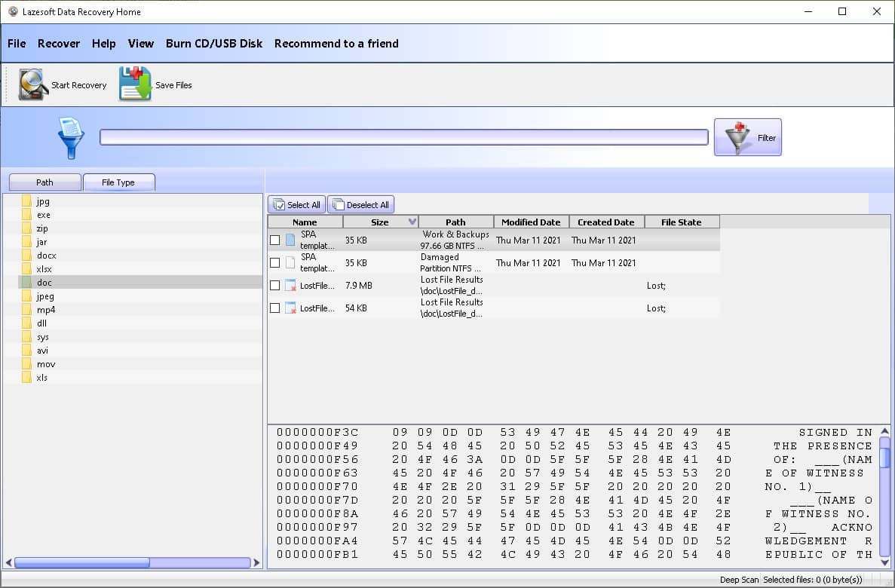895x588 pixels.
Task: Click the Select All button
Action: (297, 204)
